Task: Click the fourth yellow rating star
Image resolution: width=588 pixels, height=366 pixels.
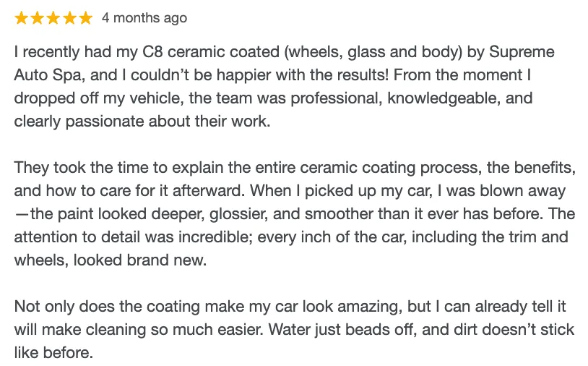Action: coord(69,18)
